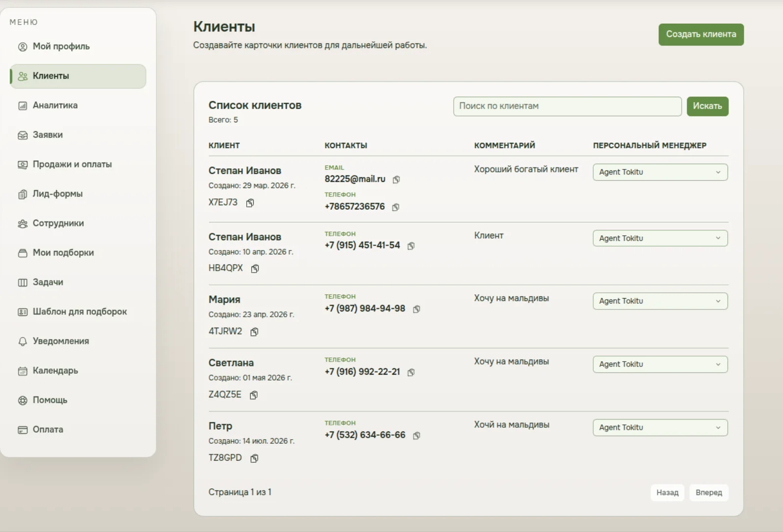
Task: Copy phone +78657236576
Action: [x=396, y=207]
